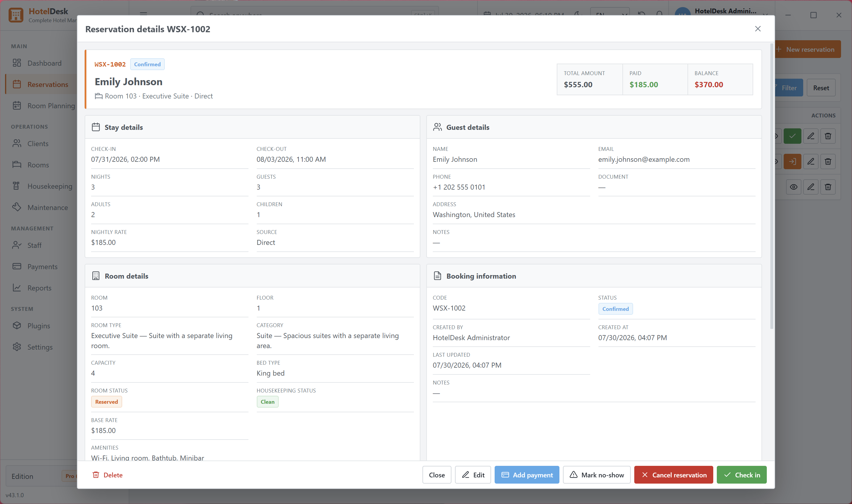
Task: Open the Rooms sidebar item
Action: click(41, 165)
